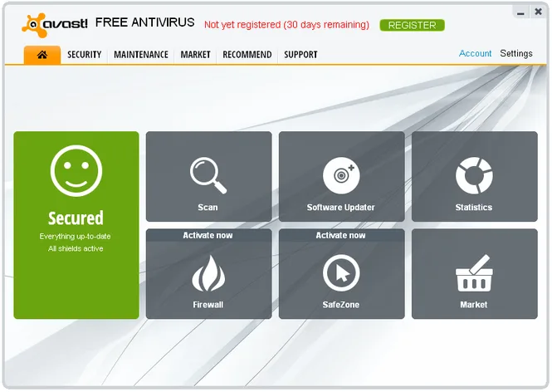
Task: Open the SafeZone cursor icon
Action: (341, 273)
